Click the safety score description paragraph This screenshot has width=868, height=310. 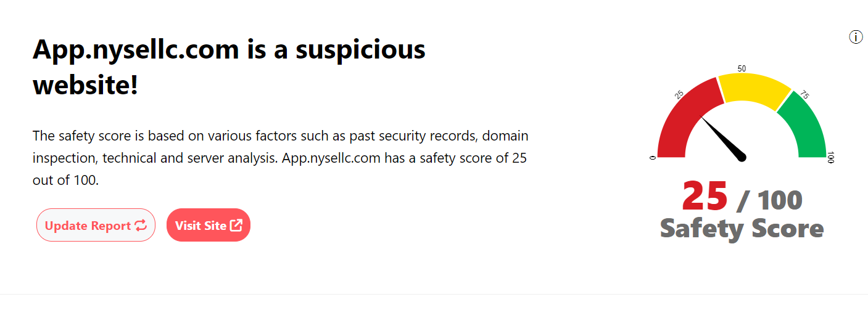point(280,158)
